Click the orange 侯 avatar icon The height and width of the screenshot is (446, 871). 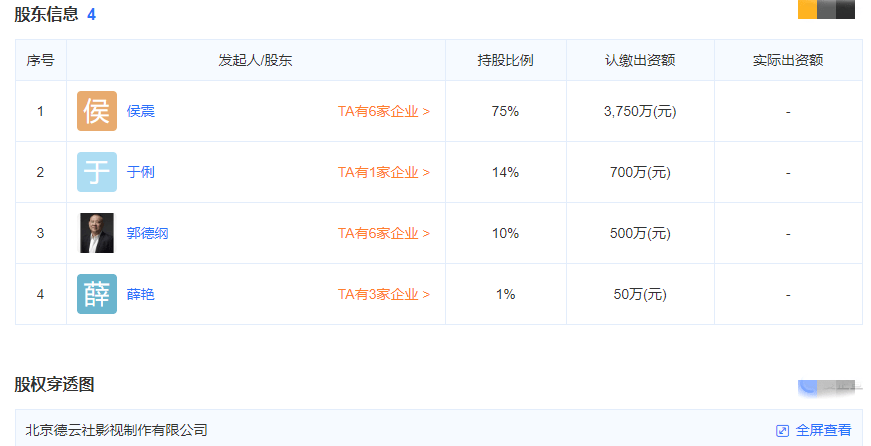tap(97, 111)
